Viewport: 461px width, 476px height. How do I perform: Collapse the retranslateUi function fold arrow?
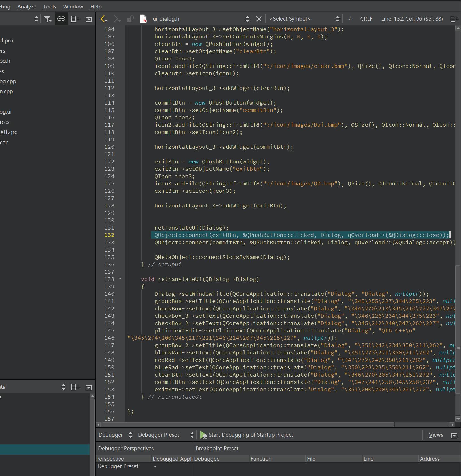121,279
